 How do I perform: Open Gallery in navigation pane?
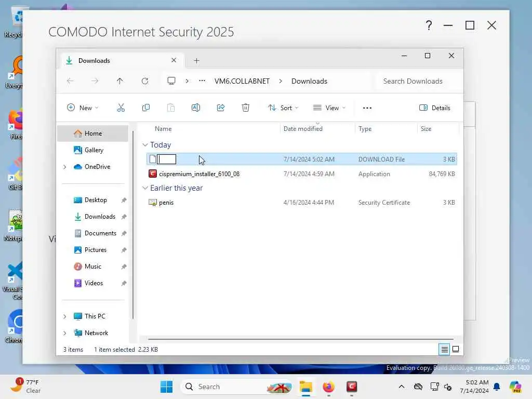(94, 150)
